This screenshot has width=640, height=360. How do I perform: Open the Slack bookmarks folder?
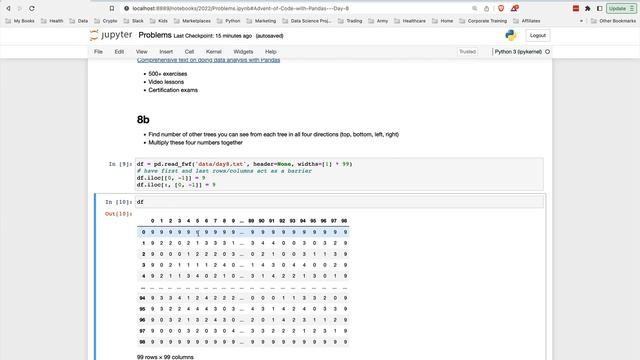[134, 21]
